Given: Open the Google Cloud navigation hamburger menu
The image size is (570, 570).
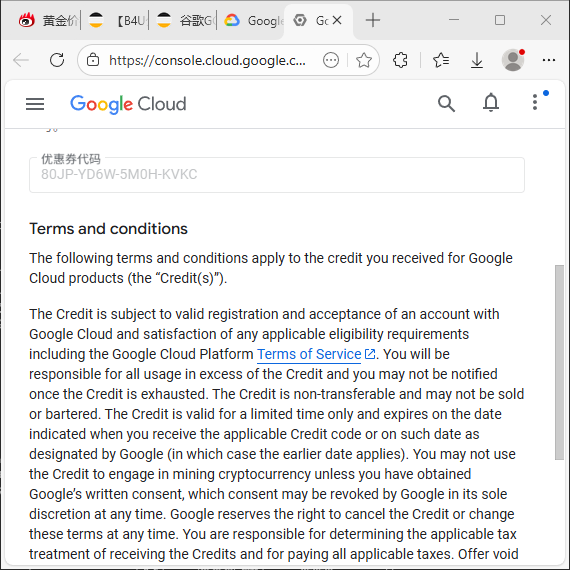Looking at the screenshot, I should tap(35, 104).
